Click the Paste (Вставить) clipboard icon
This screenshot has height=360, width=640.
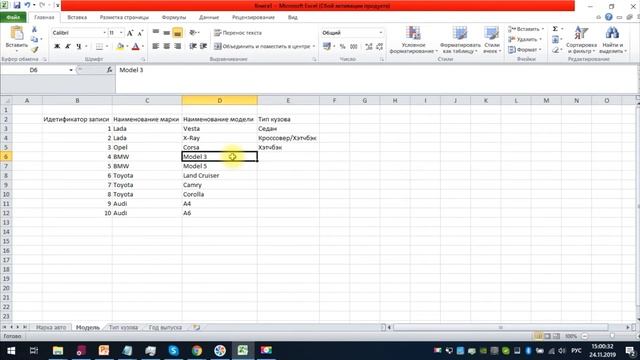17,33
